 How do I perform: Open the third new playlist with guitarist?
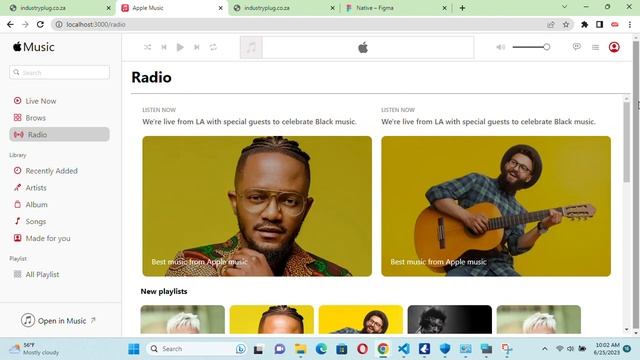(360, 319)
